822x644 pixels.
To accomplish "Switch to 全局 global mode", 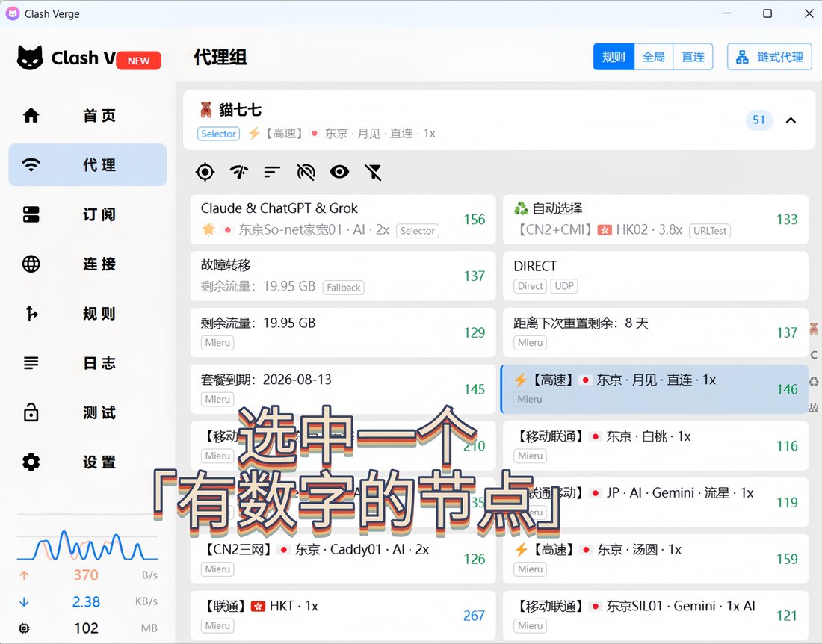I will tap(653, 57).
